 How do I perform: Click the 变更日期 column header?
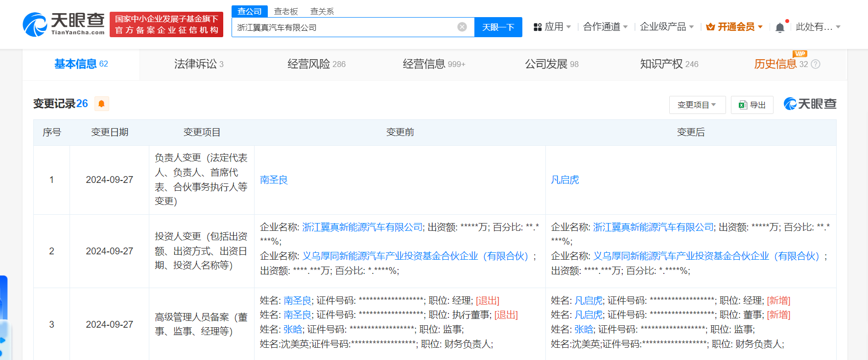110,132
